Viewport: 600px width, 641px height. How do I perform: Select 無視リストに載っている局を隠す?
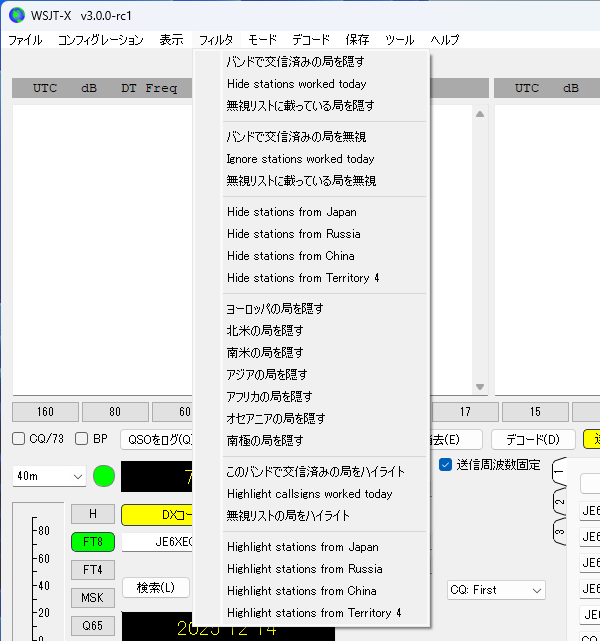tap(312, 106)
